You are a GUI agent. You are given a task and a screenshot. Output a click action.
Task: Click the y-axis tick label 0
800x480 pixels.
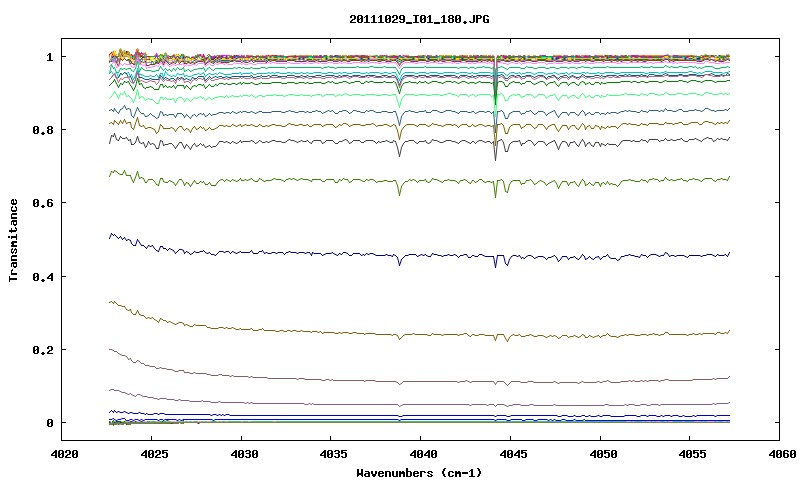pos(49,423)
